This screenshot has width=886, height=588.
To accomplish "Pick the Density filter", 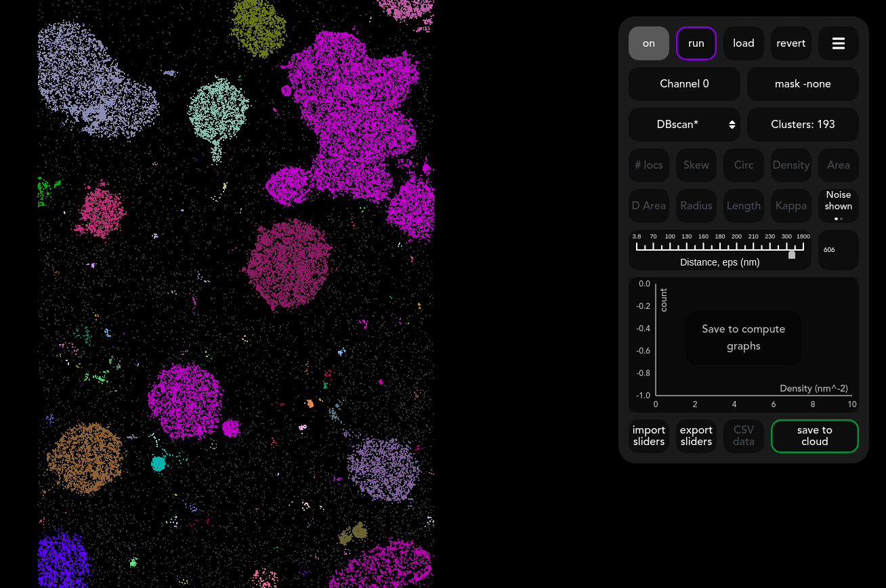I will [790, 165].
